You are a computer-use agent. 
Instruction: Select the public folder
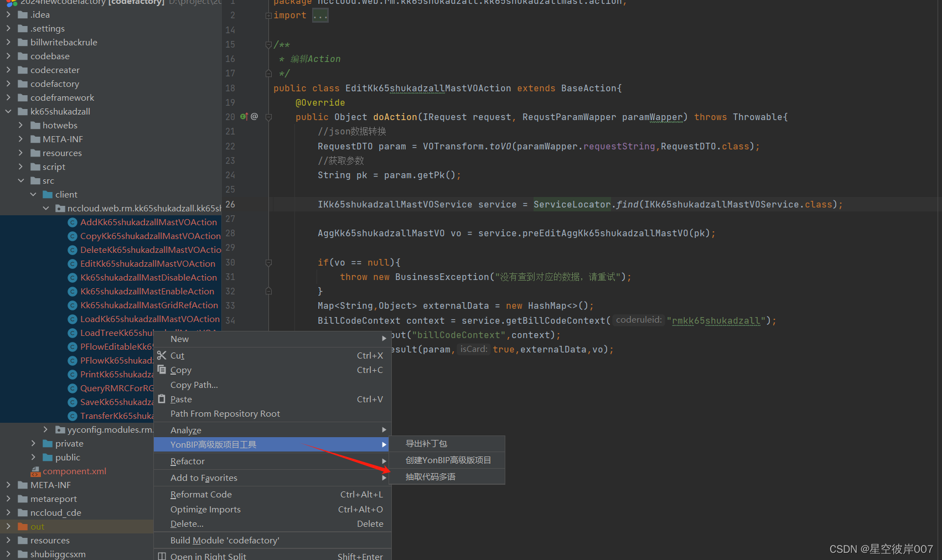coord(68,457)
